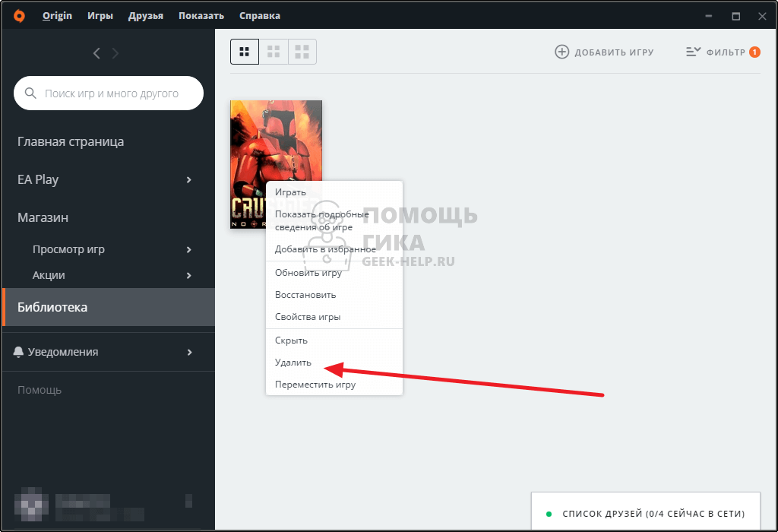The width and height of the screenshot is (778, 532).
Task: Expand the Просмотр игр chevron
Action: pyautogui.click(x=188, y=249)
